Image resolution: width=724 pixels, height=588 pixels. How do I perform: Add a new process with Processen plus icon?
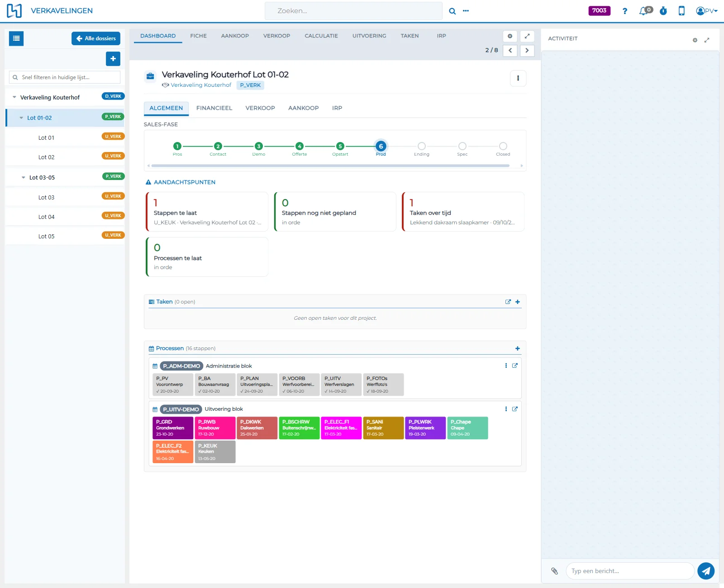pyautogui.click(x=518, y=348)
